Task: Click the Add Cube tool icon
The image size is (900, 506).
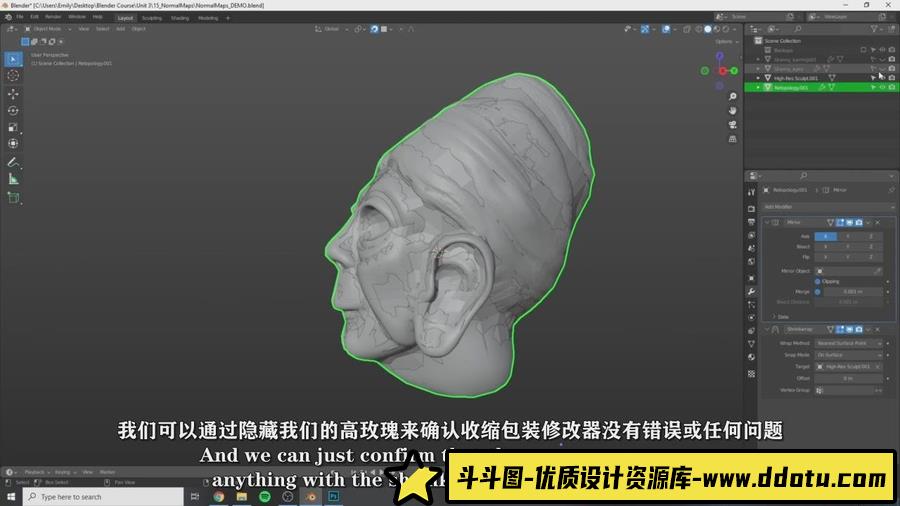Action: coord(13,197)
